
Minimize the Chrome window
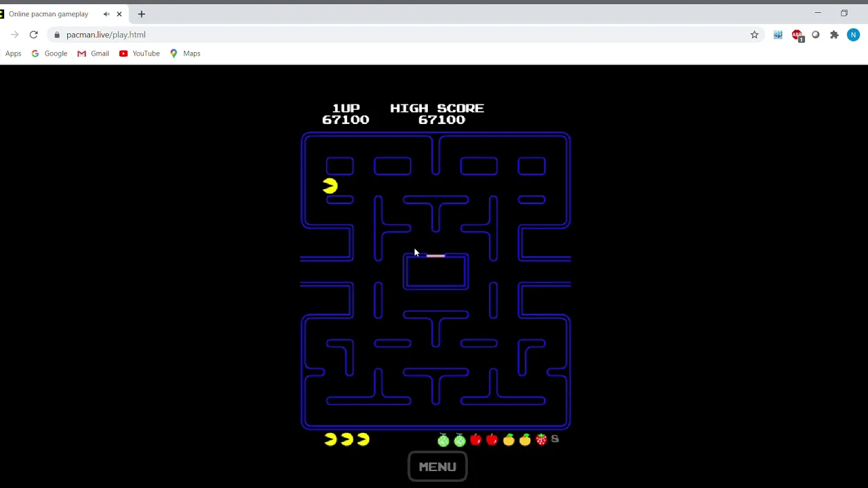pos(818,14)
